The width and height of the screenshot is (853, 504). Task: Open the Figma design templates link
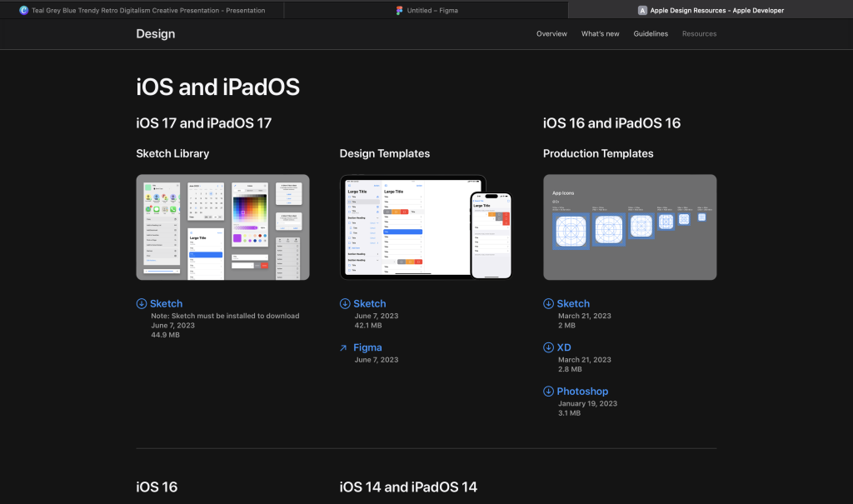coord(367,347)
